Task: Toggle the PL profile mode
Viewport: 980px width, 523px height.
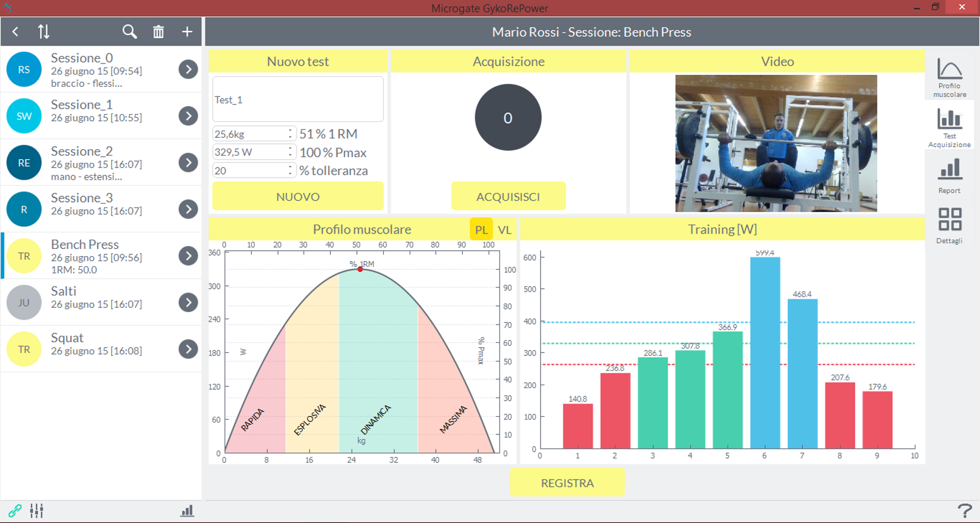Action: 481,230
